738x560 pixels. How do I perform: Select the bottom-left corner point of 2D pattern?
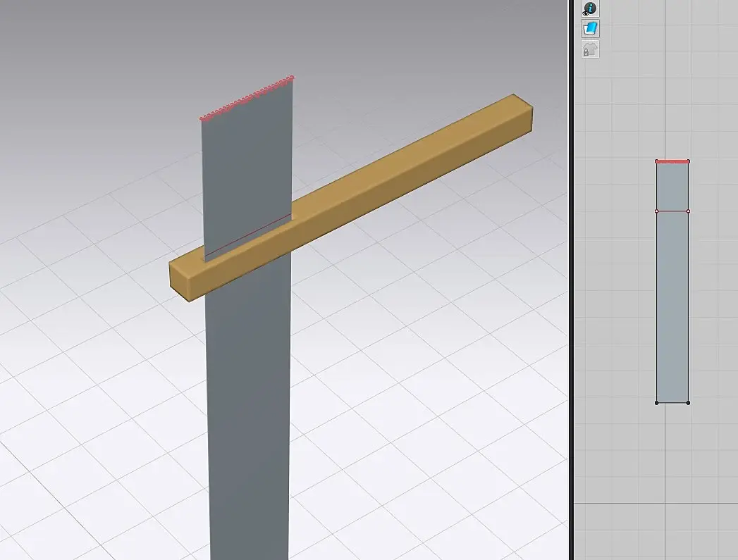[x=656, y=403]
